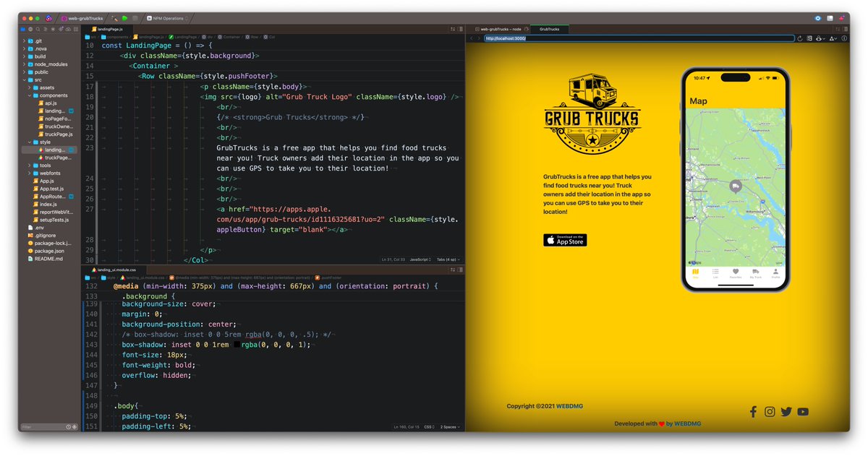Image resolution: width=868 pixels, height=456 pixels.
Task: Click the localhost:3000 address field
Action: tap(639, 38)
